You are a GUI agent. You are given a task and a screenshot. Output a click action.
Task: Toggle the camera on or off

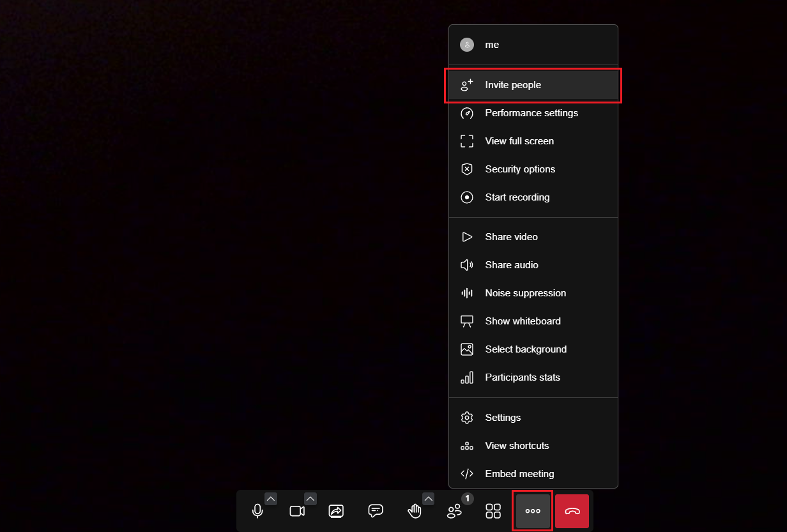pyautogui.click(x=296, y=511)
